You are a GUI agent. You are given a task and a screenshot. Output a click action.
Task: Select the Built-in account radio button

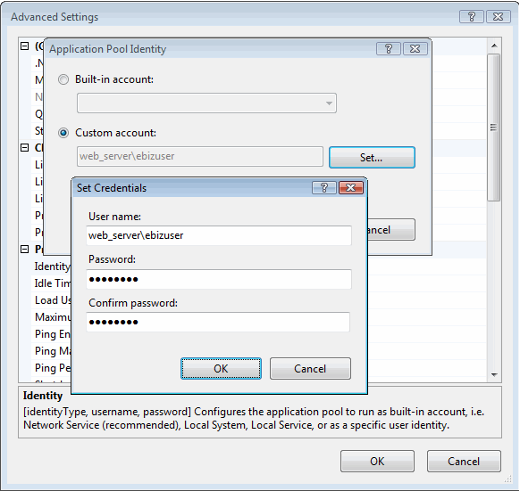(x=63, y=80)
